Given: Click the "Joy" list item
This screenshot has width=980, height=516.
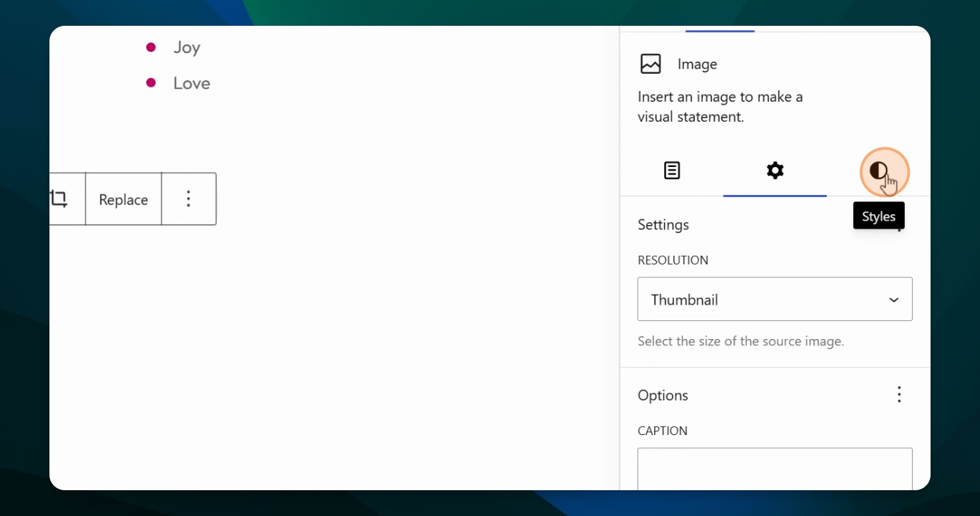Looking at the screenshot, I should 186,47.
